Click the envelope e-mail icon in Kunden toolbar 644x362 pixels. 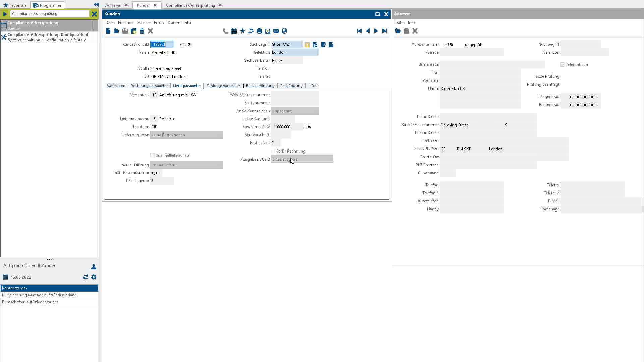point(276,31)
